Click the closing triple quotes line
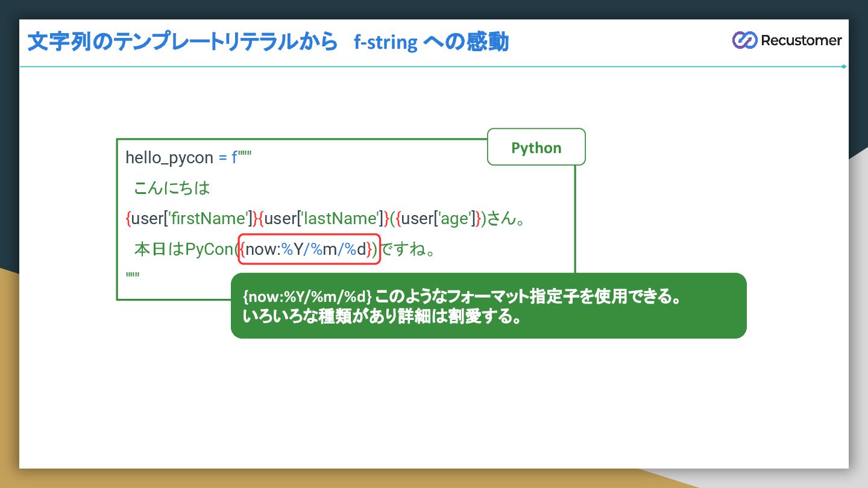This screenshot has width=868, height=488. coord(133,275)
